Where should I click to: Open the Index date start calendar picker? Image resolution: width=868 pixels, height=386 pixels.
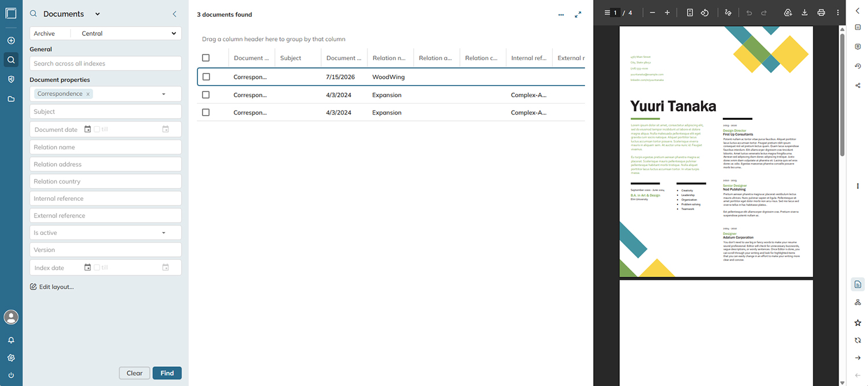click(87, 267)
